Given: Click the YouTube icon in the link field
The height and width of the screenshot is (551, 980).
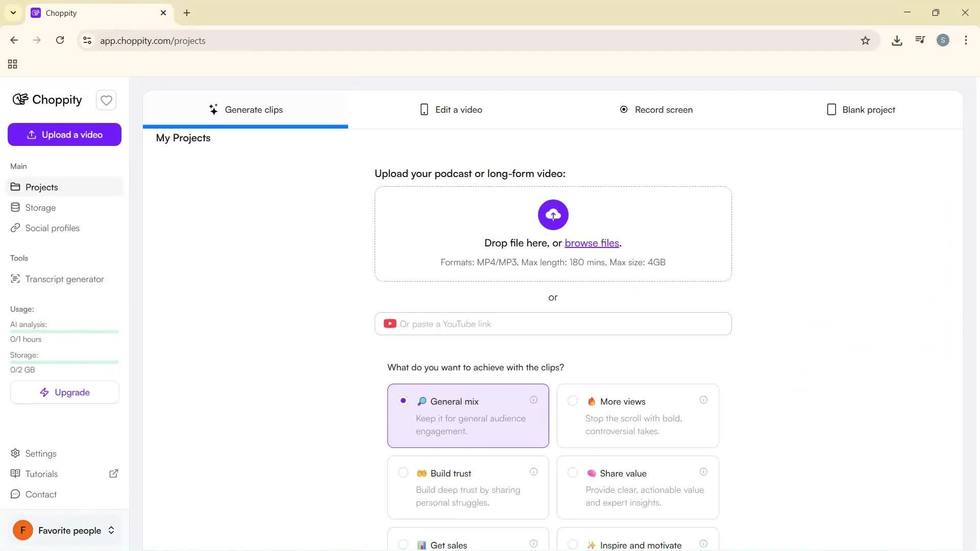Looking at the screenshot, I should tap(390, 323).
